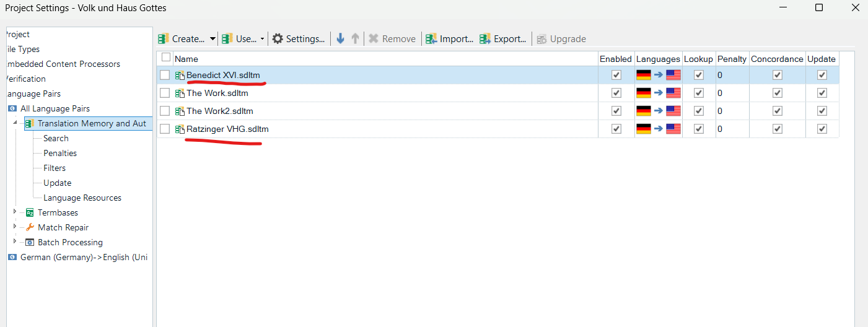Click the Benedict XVI.sdltm file icon
The image size is (868, 327).
click(x=180, y=76)
